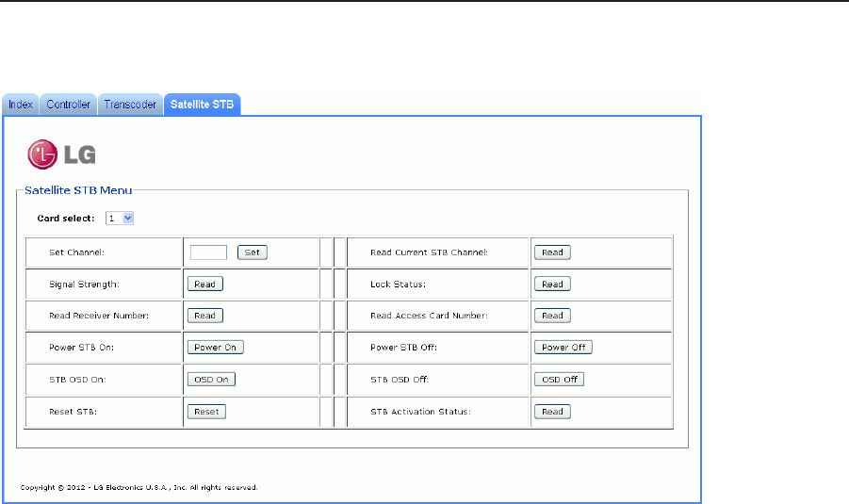The height and width of the screenshot is (504, 849).
Task: Click Read for Lock Status
Action: pos(552,284)
